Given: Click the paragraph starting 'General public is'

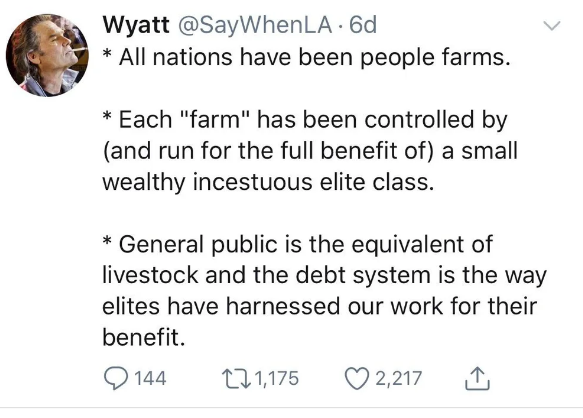Looking at the screenshot, I should [324, 291].
